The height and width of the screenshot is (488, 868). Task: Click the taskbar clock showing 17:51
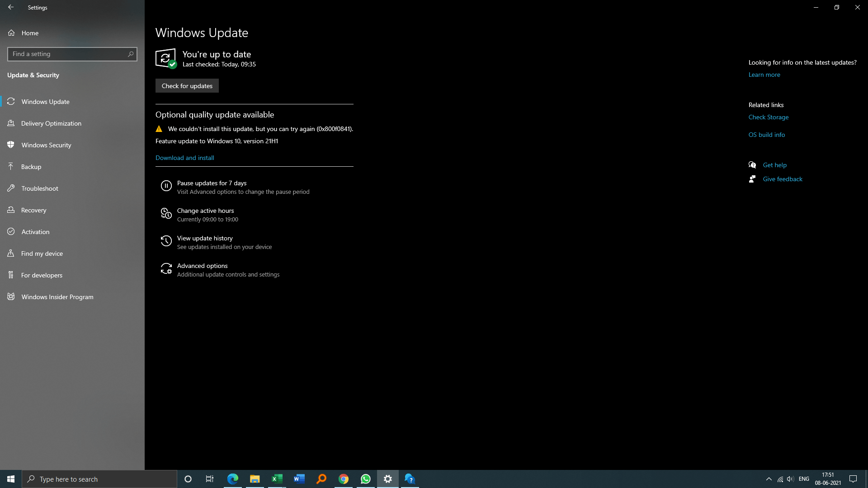coord(828,479)
